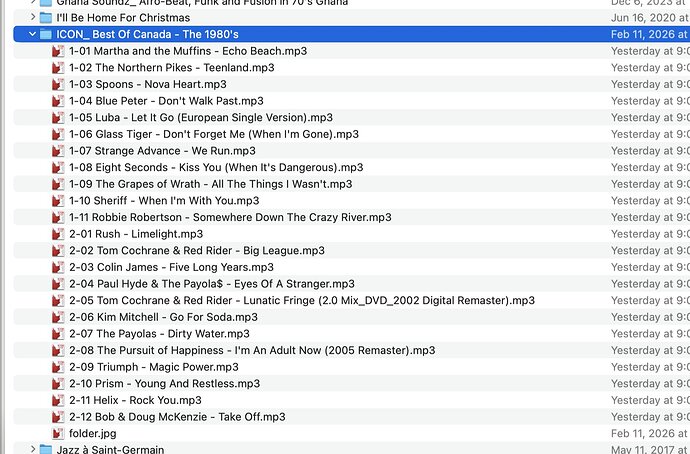Click the folder.jpg file icon
Viewport: 690px width, 454px height.
point(58,434)
